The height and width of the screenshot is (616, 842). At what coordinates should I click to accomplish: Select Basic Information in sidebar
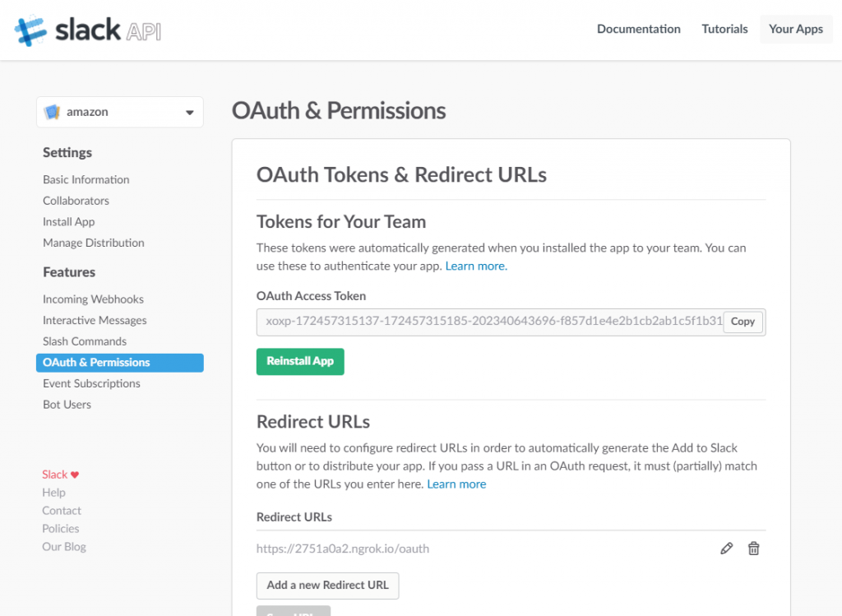[x=86, y=179]
